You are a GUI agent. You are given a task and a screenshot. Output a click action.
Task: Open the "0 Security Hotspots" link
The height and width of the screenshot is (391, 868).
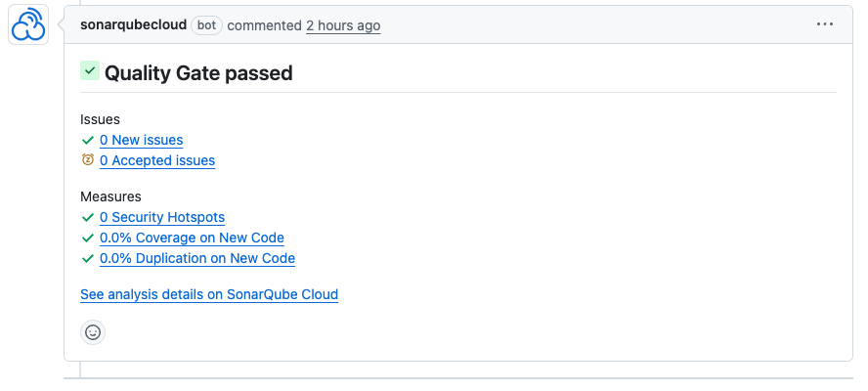tap(162, 218)
